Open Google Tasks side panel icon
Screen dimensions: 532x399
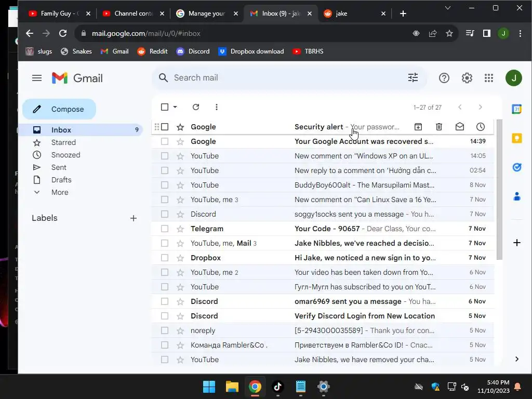pos(516,167)
